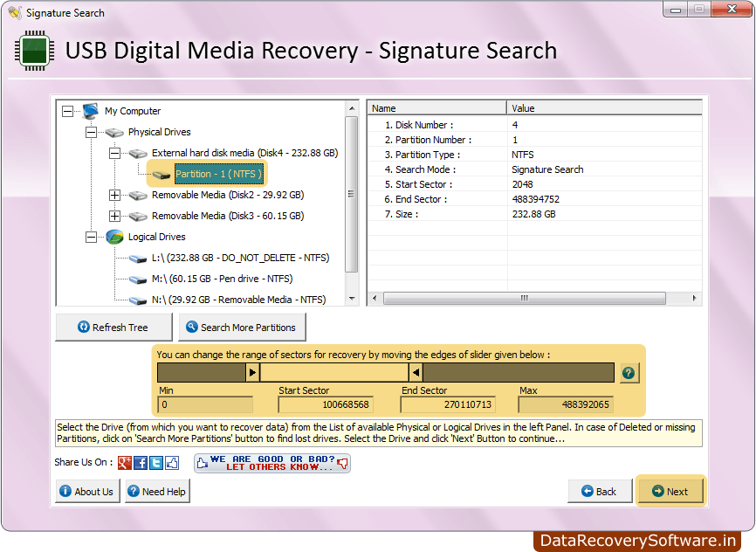The height and width of the screenshot is (552, 756).
Task: Click the Max sector field
Action: [x=566, y=405]
